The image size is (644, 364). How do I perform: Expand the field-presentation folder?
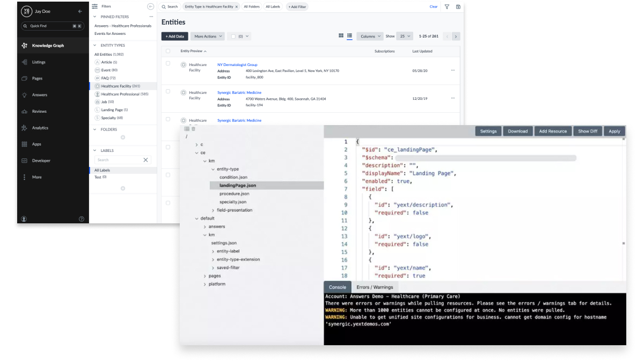tap(213, 210)
